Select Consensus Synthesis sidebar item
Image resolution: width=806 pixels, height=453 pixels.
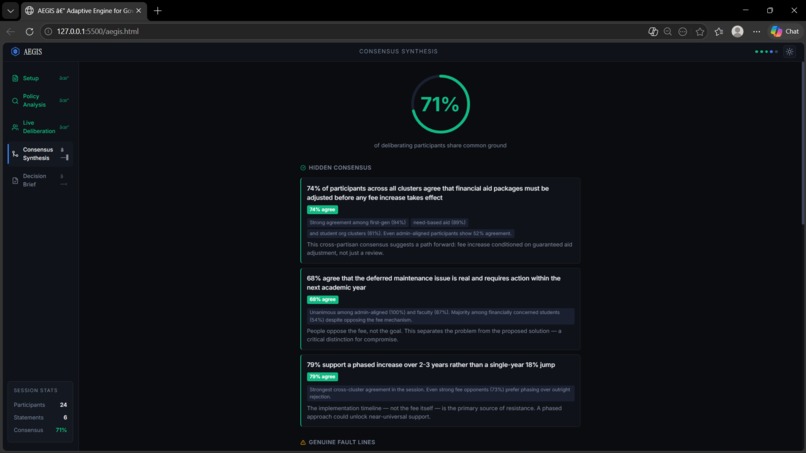(x=40, y=154)
